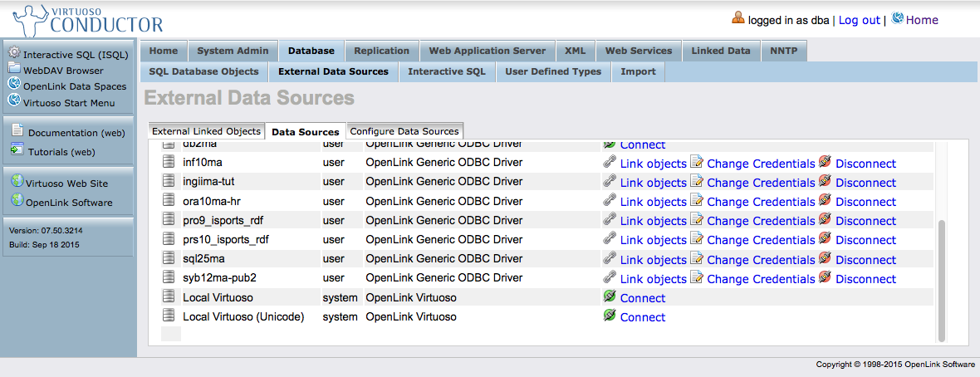Click the Documentation (web) page icon
980x377 pixels.
pyautogui.click(x=17, y=131)
